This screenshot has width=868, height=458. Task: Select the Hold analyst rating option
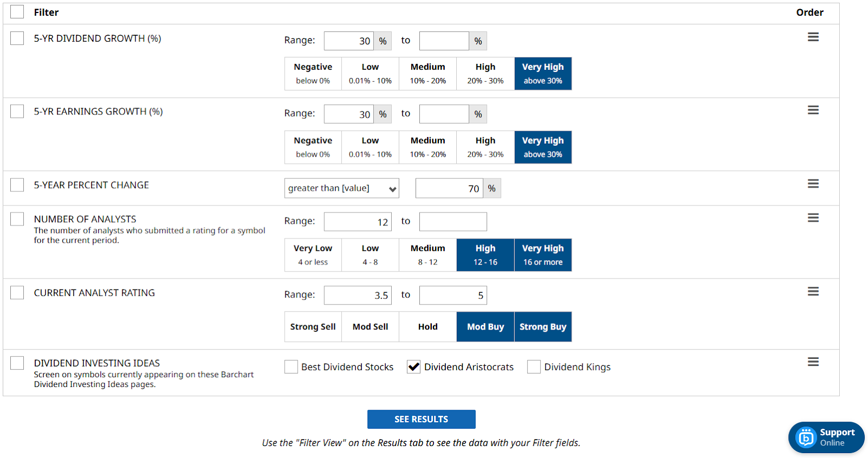click(x=427, y=327)
